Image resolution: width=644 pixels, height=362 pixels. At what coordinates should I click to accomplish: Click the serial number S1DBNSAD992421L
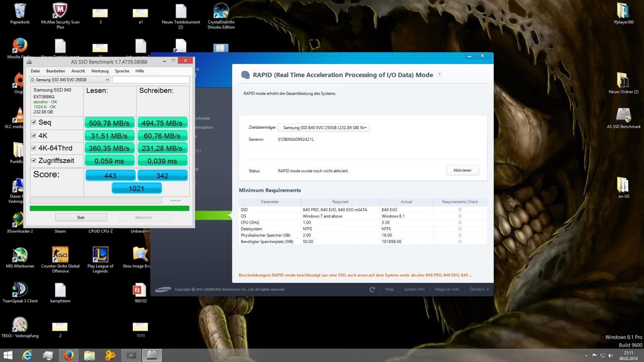296,139
